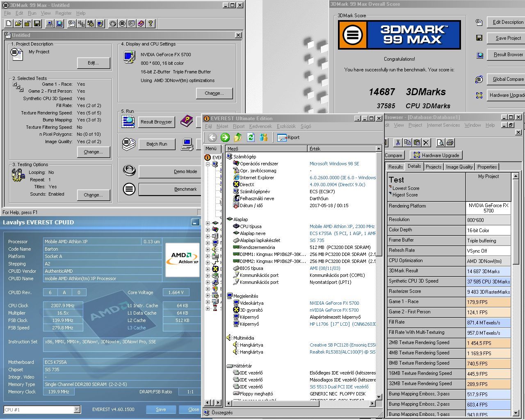
Task: Click Riport button in EVEREST toolbar
Action: 288,137
